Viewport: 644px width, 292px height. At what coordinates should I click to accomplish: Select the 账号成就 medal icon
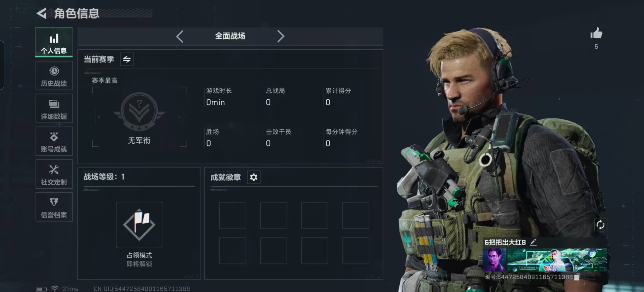tap(54, 137)
